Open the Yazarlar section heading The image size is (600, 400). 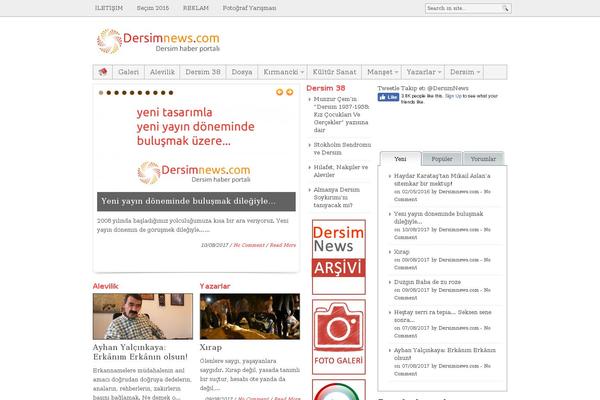click(x=215, y=286)
